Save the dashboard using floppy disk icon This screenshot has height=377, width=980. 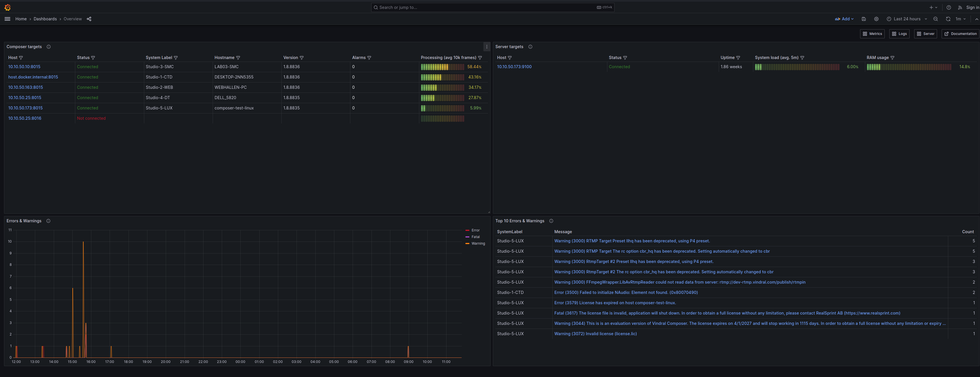pos(864,19)
